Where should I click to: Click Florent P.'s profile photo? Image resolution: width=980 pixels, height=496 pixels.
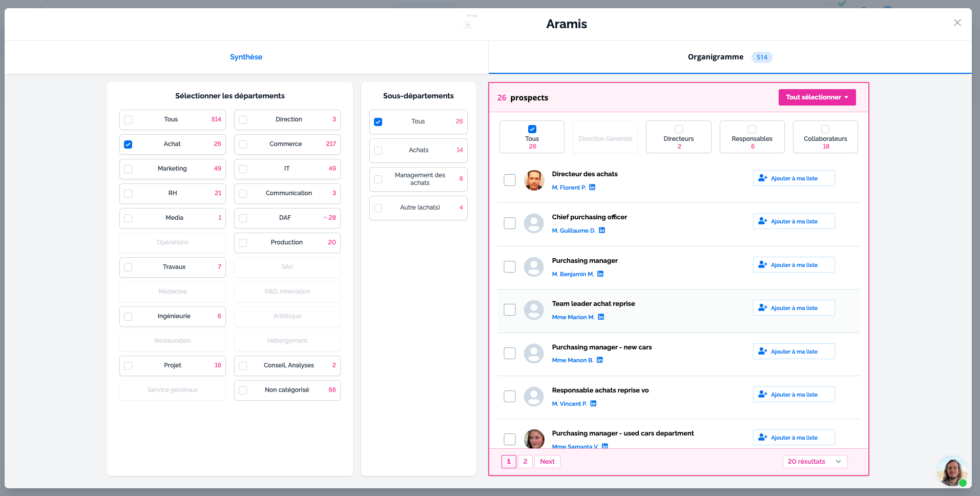pos(534,180)
